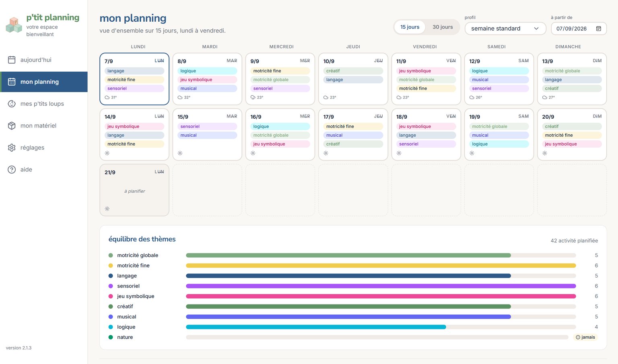Open the à planifier 21/9 day card
This screenshot has width=618, height=364.
point(134,190)
